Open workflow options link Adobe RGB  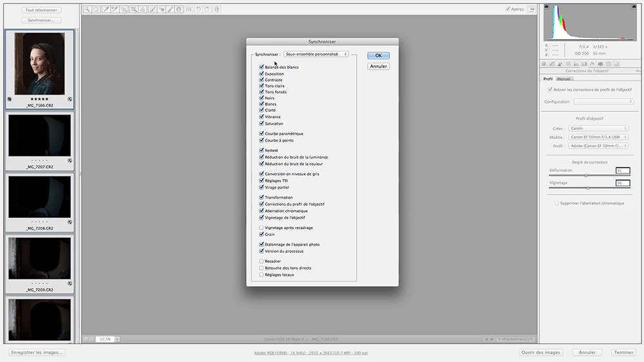click(x=310, y=353)
